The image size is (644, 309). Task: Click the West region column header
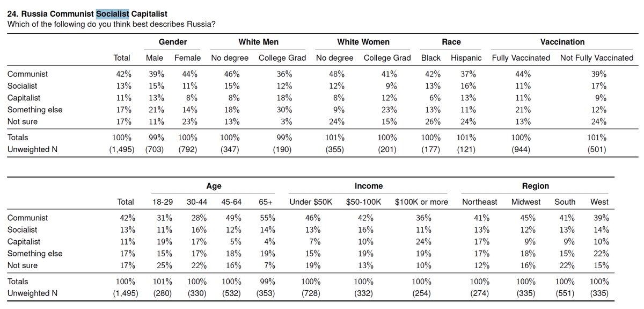599,202
